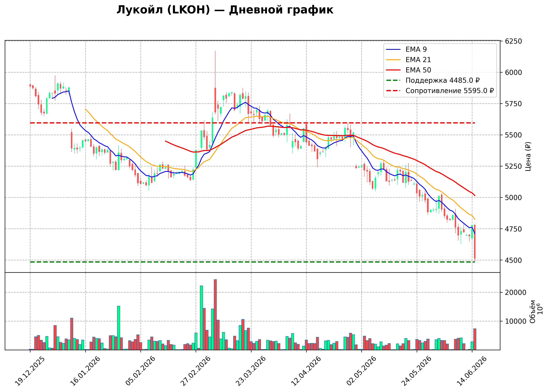
Task: Click the solid red EMA 50 legend sample
Action: click(x=393, y=70)
